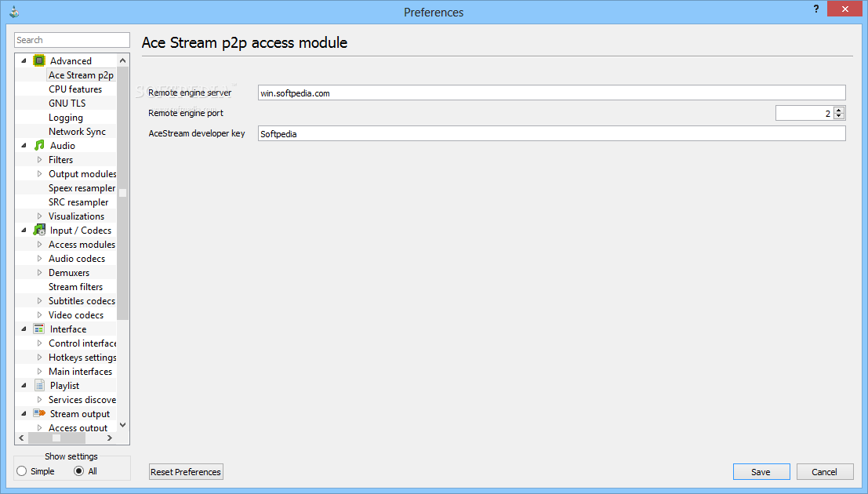Collapse the Input / Codecs section
Image resolution: width=868 pixels, height=494 pixels.
(24, 231)
